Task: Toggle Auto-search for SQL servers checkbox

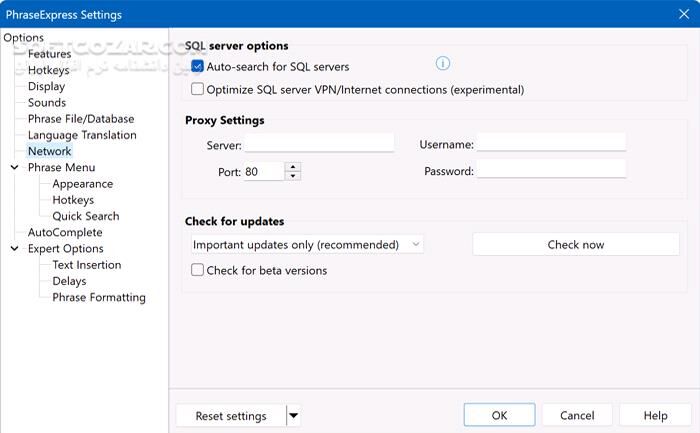Action: 198,67
